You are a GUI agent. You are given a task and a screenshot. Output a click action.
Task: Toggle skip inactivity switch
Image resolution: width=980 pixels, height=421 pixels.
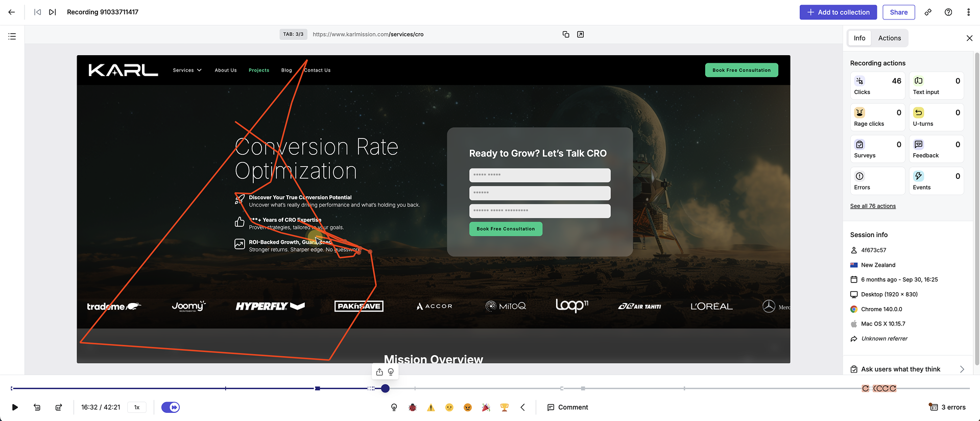pos(171,407)
